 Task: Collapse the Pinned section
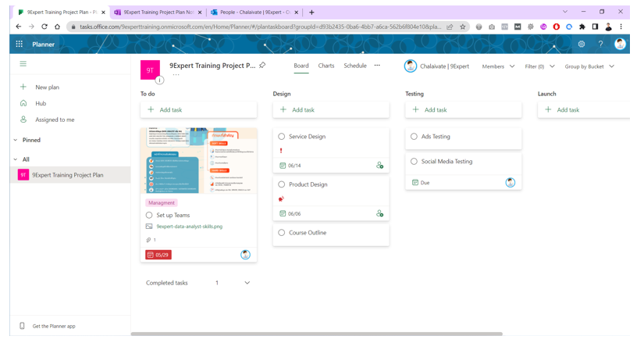click(x=15, y=140)
